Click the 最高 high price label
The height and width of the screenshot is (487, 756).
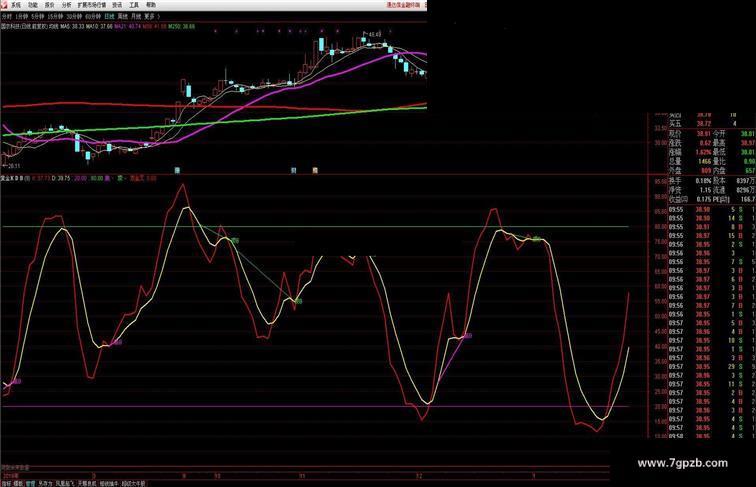(x=719, y=143)
